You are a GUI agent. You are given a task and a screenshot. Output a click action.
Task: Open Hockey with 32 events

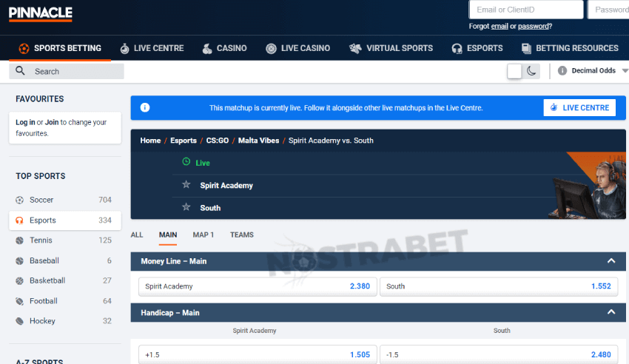[x=65, y=321]
